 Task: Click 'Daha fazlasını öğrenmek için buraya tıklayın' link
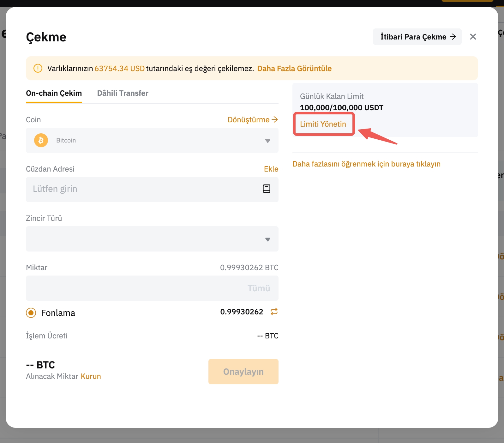[366, 164]
